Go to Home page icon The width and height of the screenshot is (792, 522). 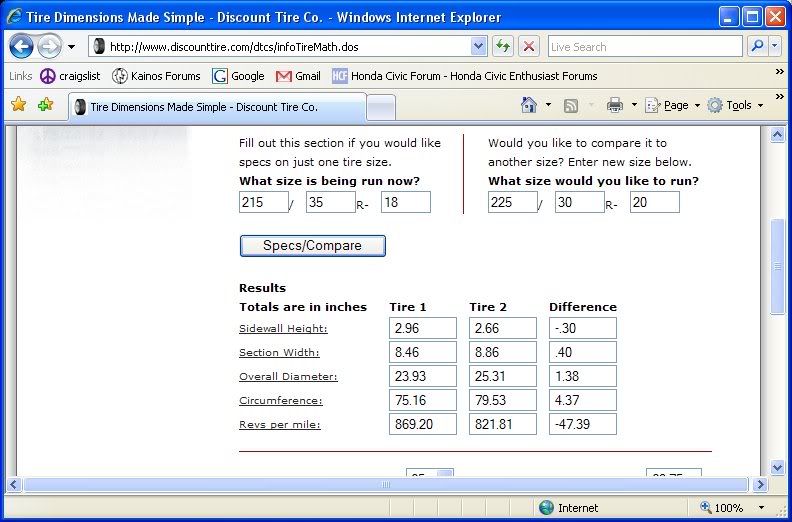click(x=528, y=105)
